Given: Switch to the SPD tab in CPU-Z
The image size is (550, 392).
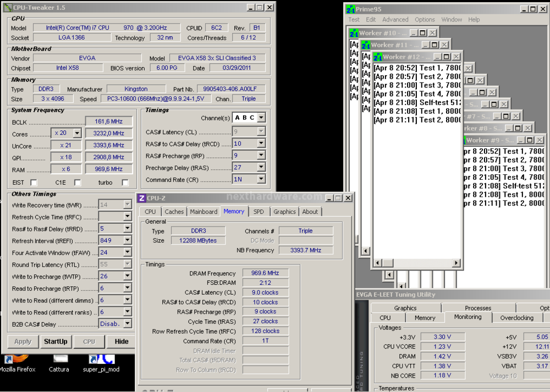Looking at the screenshot, I should (258, 212).
